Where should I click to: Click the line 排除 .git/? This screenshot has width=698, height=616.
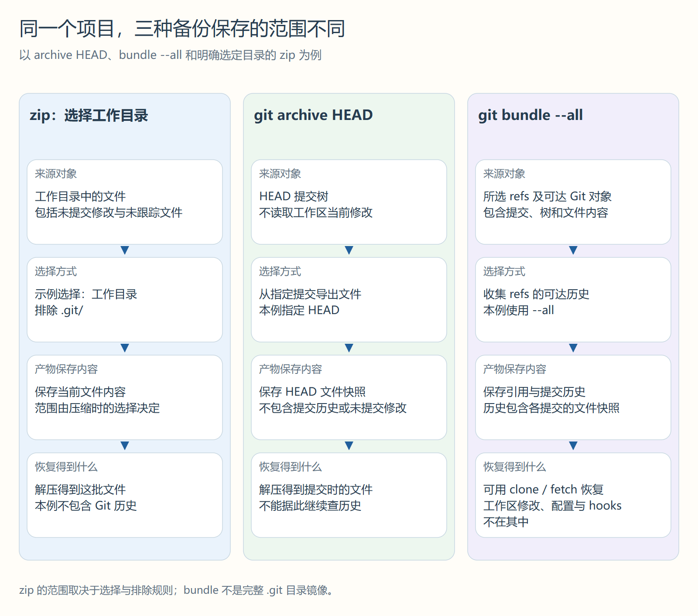click(x=59, y=310)
